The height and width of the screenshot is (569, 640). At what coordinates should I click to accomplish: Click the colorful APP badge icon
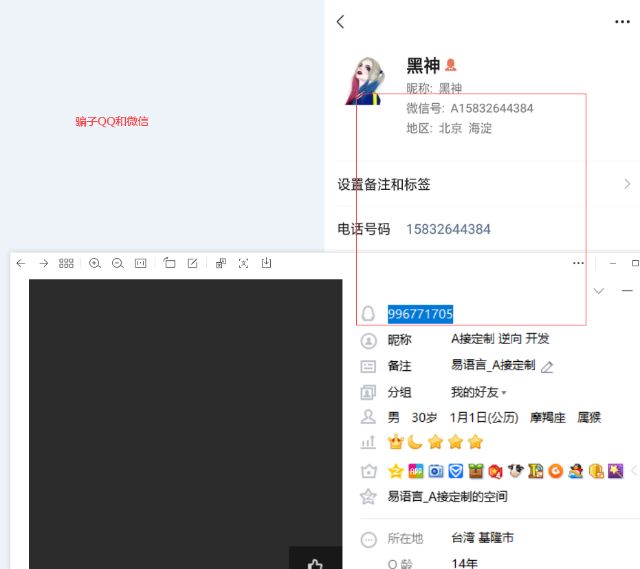pyautogui.click(x=416, y=471)
